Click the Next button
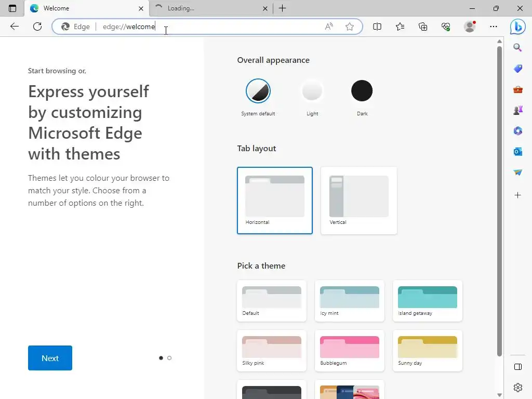This screenshot has height=399, width=532. pyautogui.click(x=50, y=358)
